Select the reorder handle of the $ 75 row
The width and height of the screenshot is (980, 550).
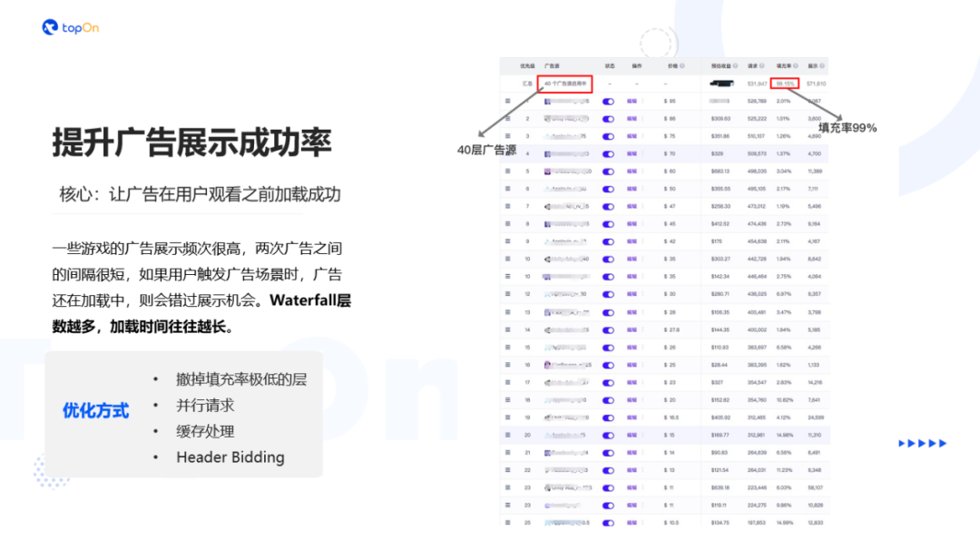507,135
